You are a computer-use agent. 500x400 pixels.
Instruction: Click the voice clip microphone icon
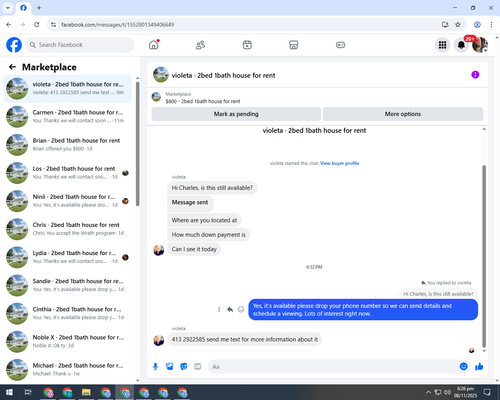click(155, 367)
